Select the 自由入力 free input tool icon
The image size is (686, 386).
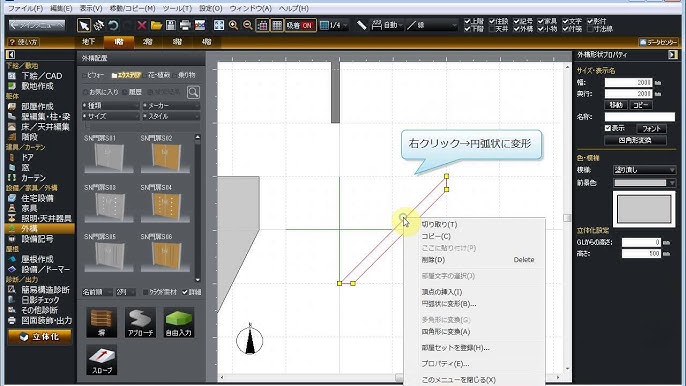[178, 322]
